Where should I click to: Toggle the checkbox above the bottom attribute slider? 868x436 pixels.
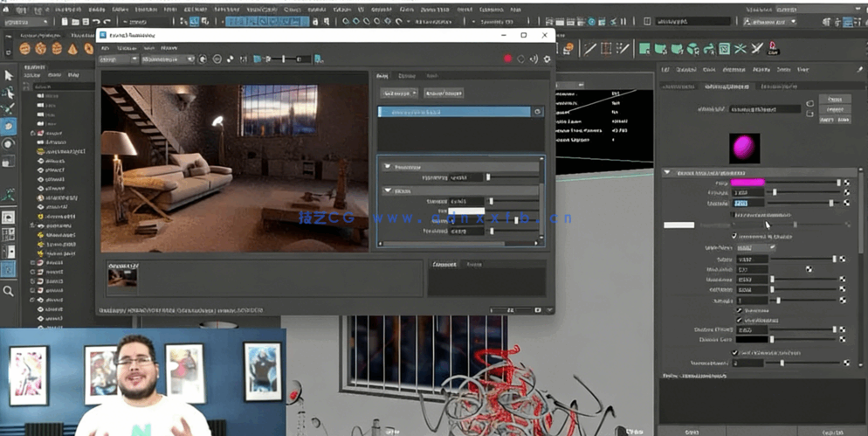(x=734, y=352)
